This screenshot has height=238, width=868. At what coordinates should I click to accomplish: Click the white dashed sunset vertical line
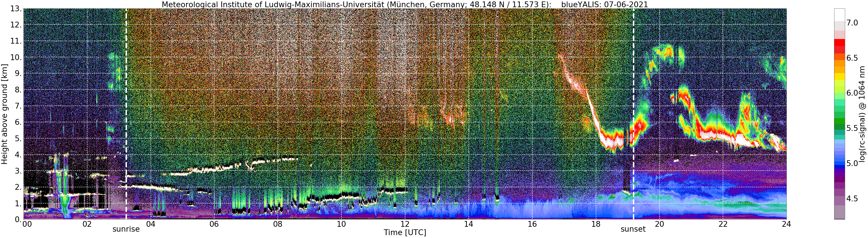point(633,114)
